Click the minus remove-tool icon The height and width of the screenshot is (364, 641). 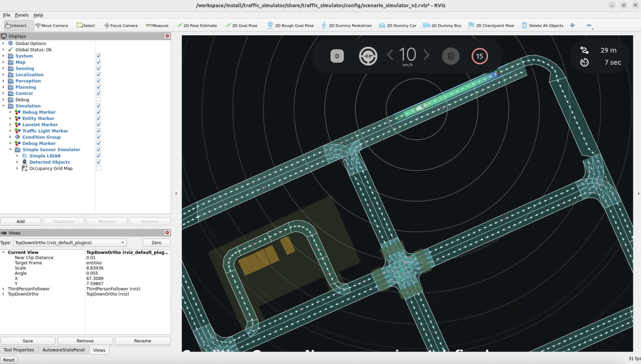(589, 25)
